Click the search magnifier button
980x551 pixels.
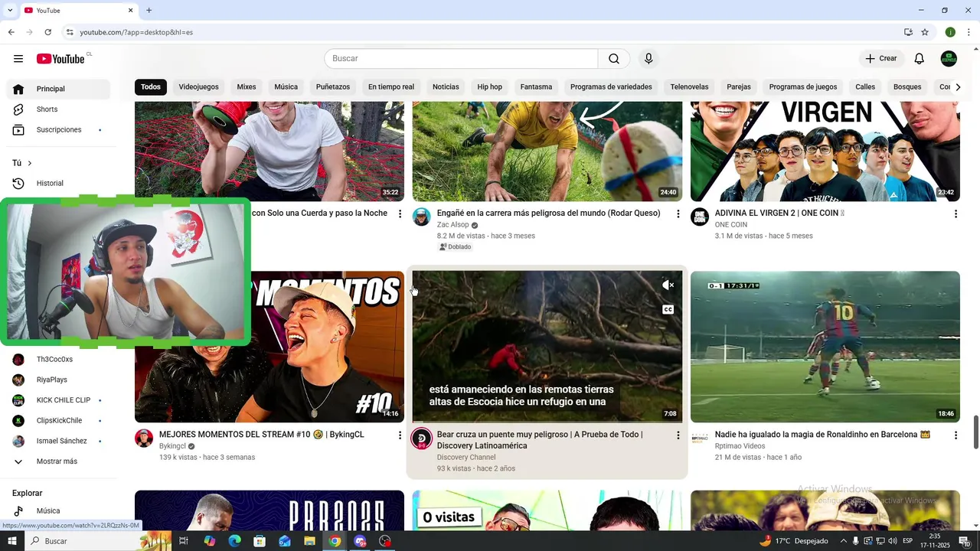614,59
